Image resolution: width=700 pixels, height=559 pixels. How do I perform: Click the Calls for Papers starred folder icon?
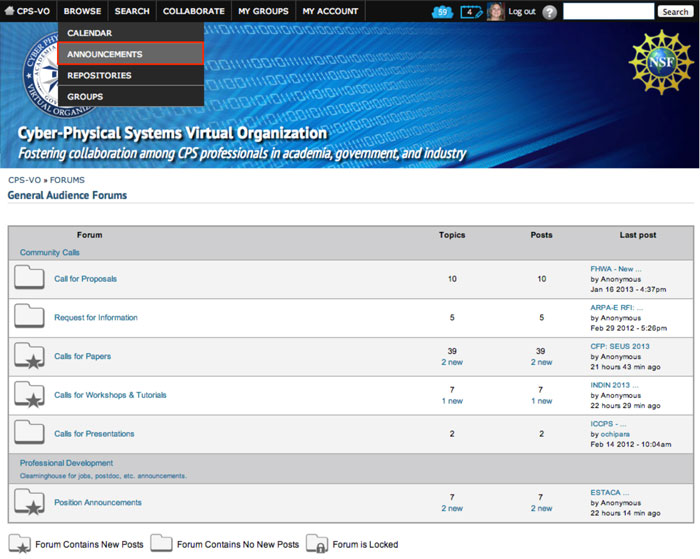[30, 356]
